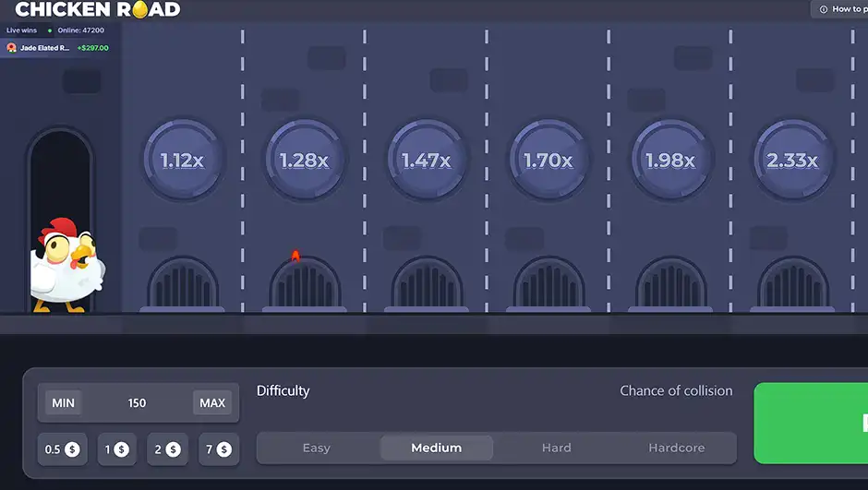This screenshot has width=868, height=490.
Task: Click the bet amount field showing 150
Action: pos(138,402)
